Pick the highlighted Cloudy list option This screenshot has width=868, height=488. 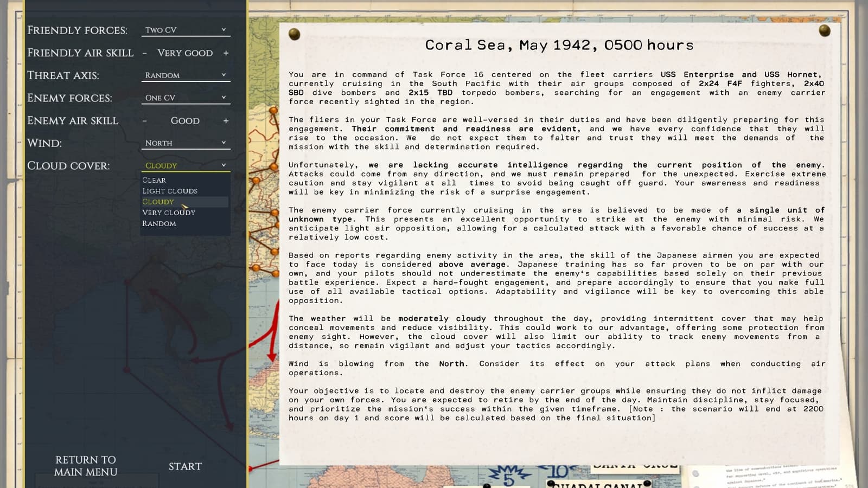185,202
